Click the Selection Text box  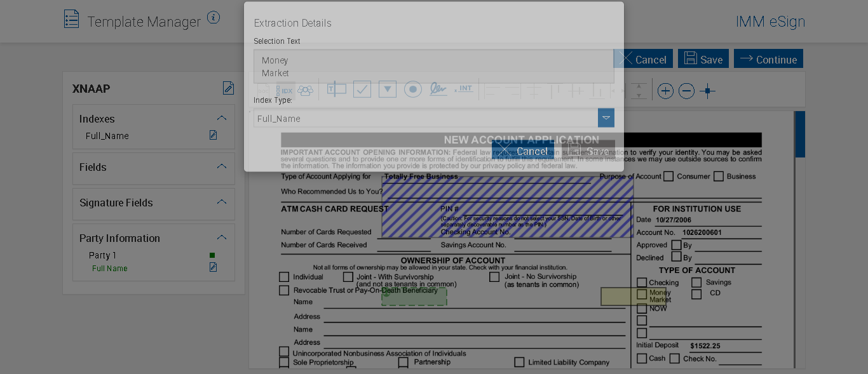[433, 67]
